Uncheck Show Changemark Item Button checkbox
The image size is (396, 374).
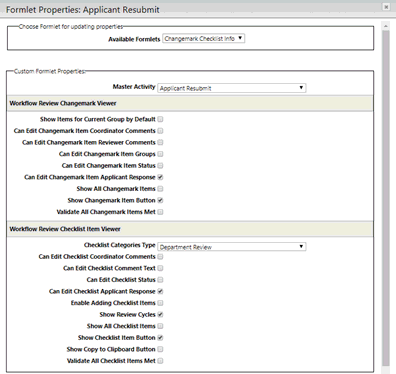160,200
